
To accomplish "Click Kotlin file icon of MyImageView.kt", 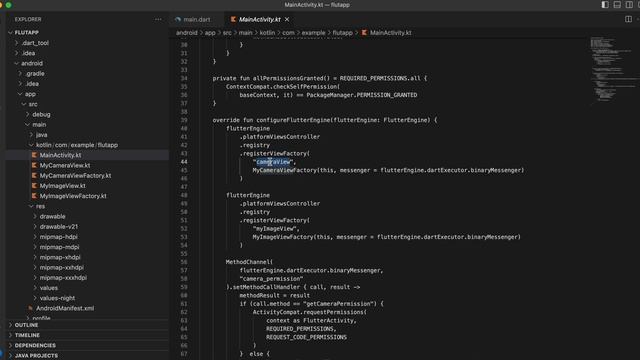I will point(34,186).
